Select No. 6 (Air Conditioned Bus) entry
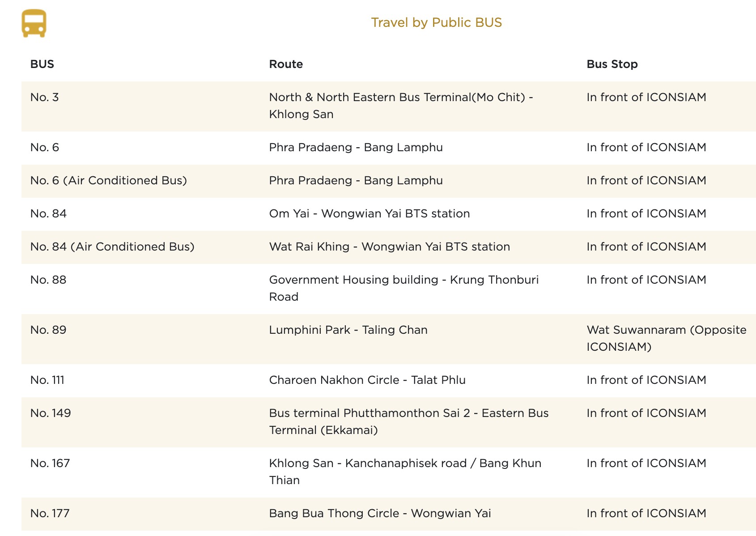The image size is (756, 536). click(109, 180)
